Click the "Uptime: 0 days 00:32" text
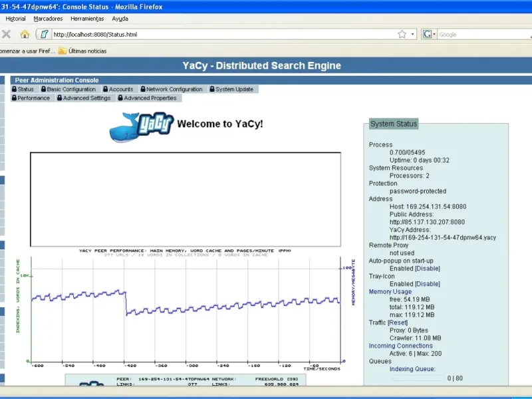The height and width of the screenshot is (399, 532). (420, 160)
